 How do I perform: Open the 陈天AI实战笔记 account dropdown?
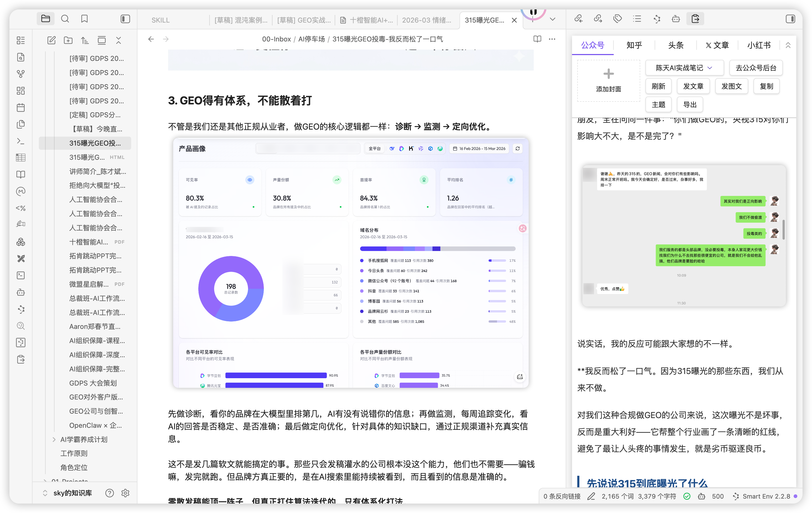coord(684,68)
